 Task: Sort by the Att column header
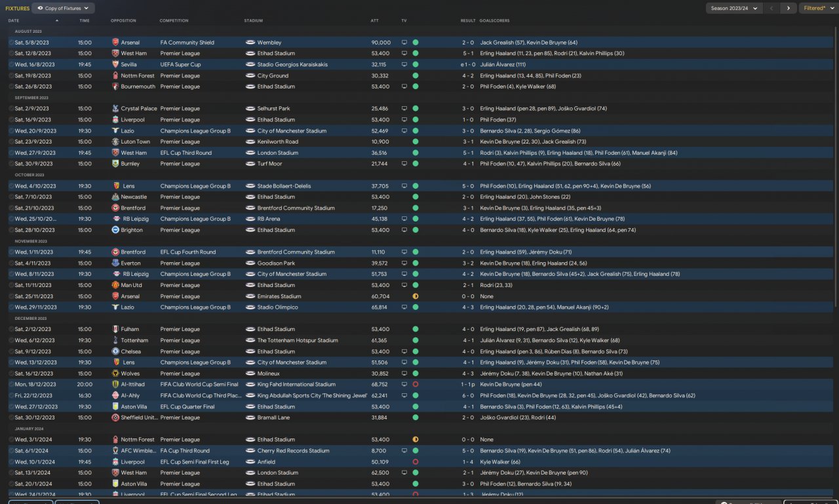(374, 21)
